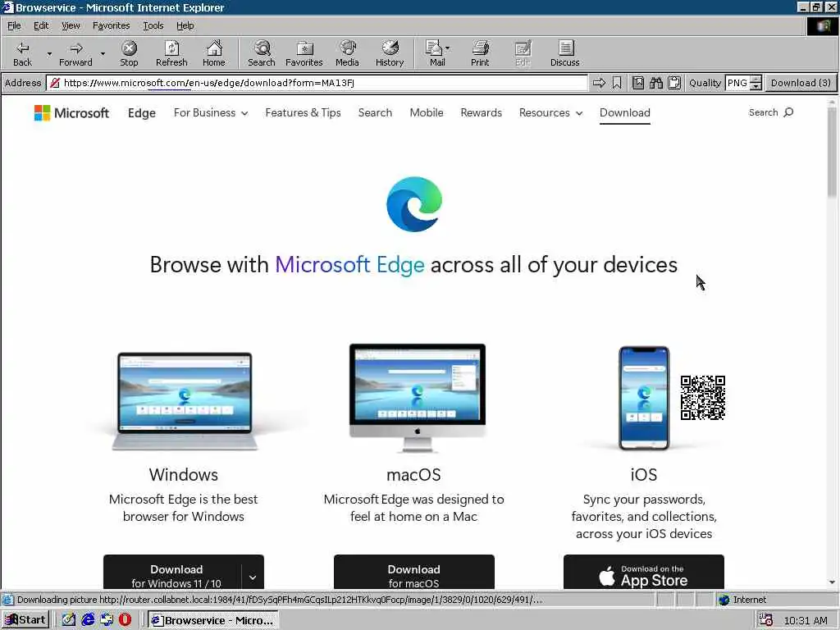Download Edge for Windows 11 / 10
Image resolution: width=840 pixels, height=630 pixels.
point(172,572)
